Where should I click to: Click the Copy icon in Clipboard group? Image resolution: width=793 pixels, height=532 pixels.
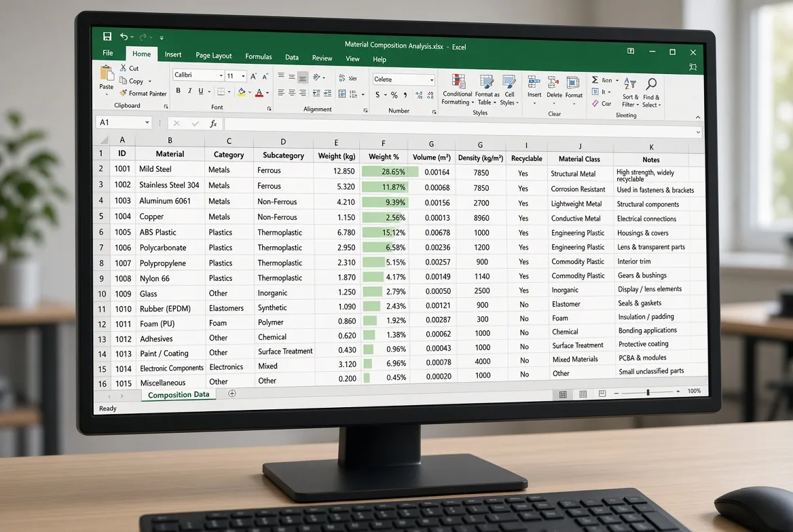tap(123, 80)
